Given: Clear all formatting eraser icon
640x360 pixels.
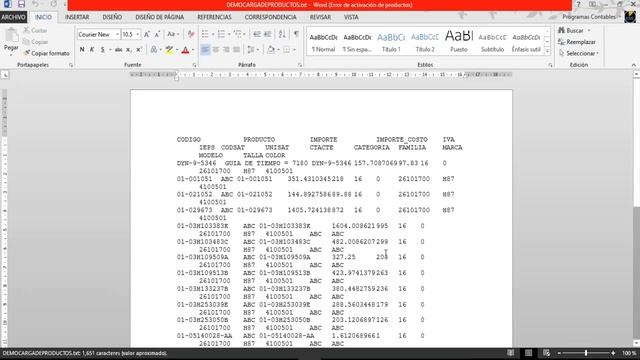Looking at the screenshot, I should (x=191, y=35).
